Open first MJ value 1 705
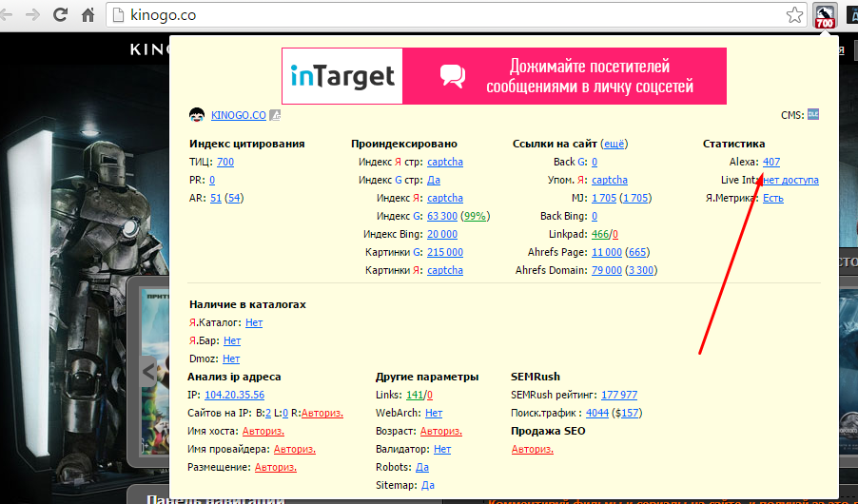Screen dimensions: 858x504 [604, 198]
